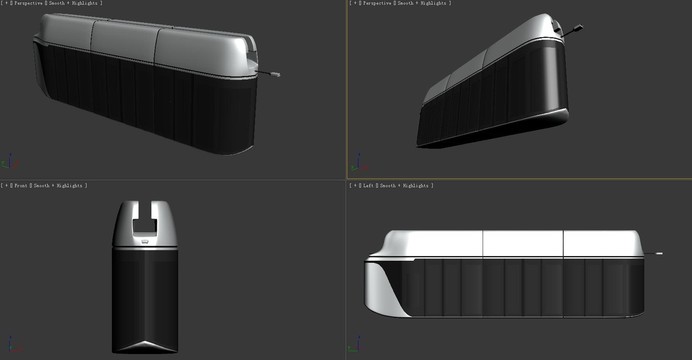Click axis tripod icon in inactive Perspective viewport
Image resolution: width=692 pixels, height=360 pixels.
point(10,161)
